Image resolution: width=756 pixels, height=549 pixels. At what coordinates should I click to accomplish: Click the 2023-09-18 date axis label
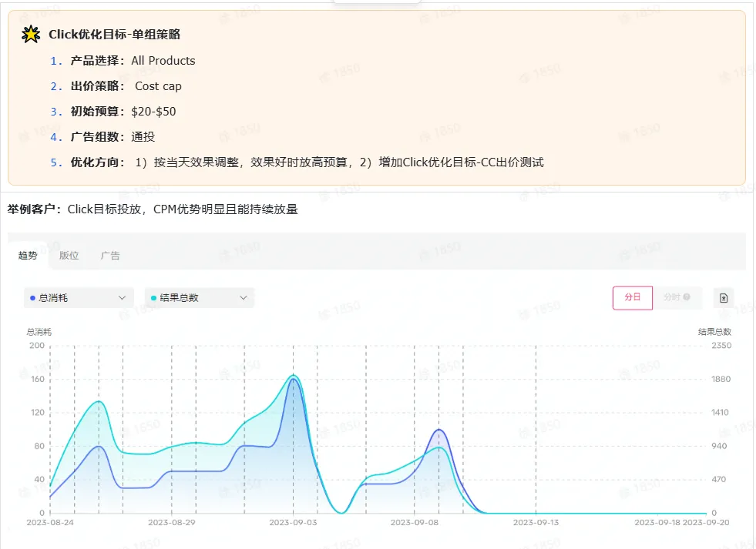coord(657,523)
